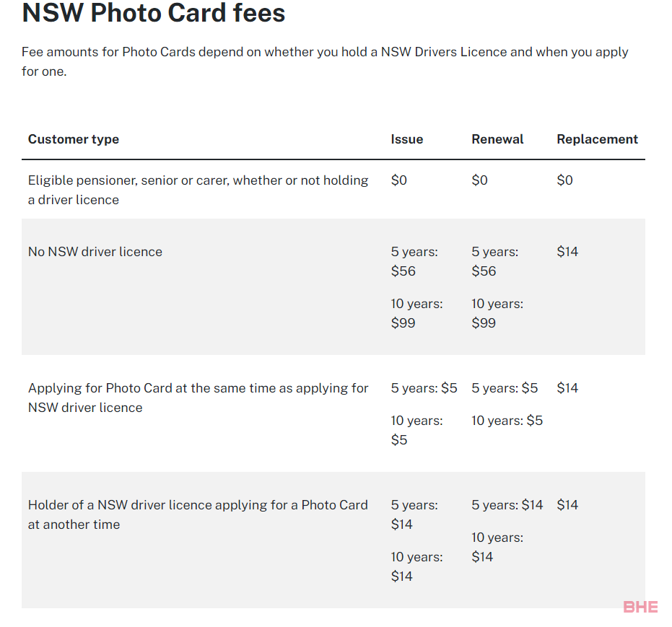Click the $0 issue fee for pensioners
Viewport: 672px width, 627px height.
[x=398, y=180]
